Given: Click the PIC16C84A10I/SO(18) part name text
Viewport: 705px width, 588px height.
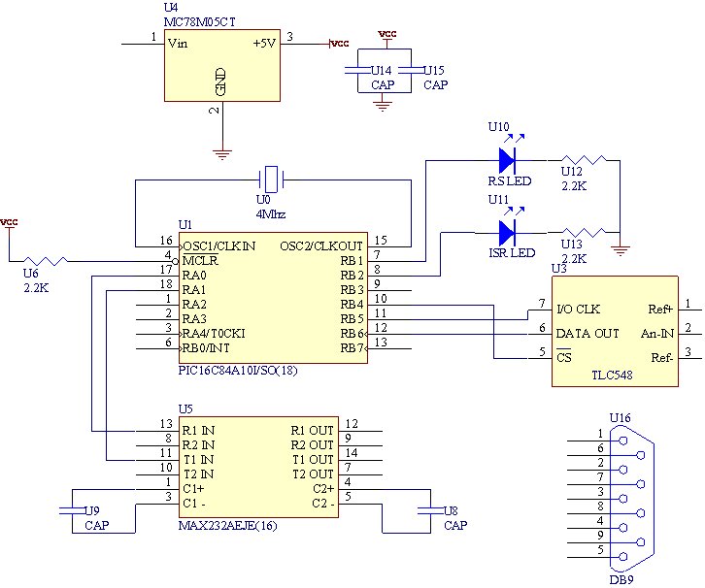Looking at the screenshot, I should (238, 371).
